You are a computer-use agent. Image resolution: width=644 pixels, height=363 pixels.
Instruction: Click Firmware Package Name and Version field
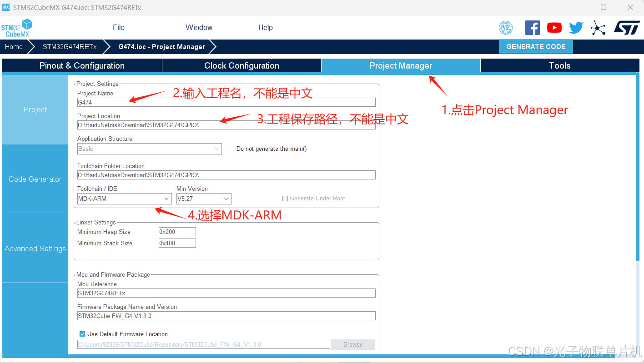[x=226, y=316]
